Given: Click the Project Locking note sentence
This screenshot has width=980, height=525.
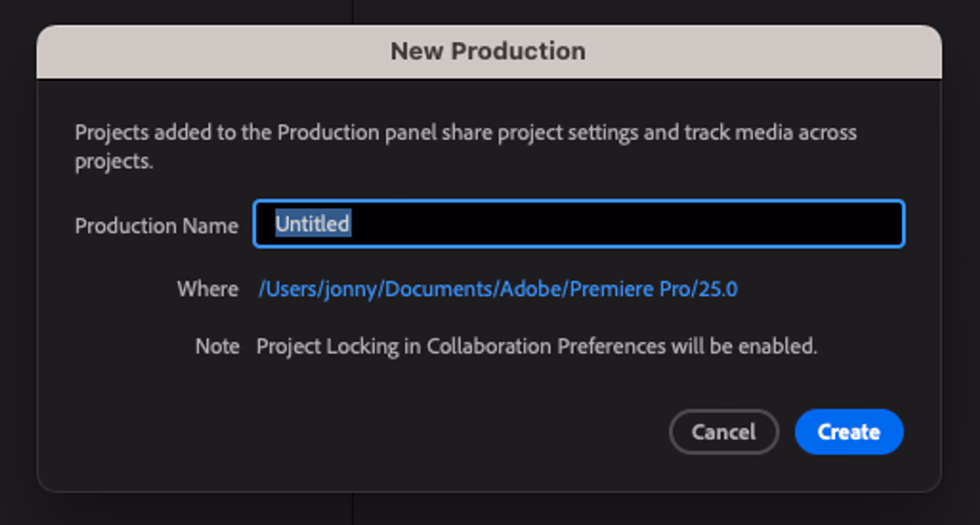Looking at the screenshot, I should [x=536, y=346].
